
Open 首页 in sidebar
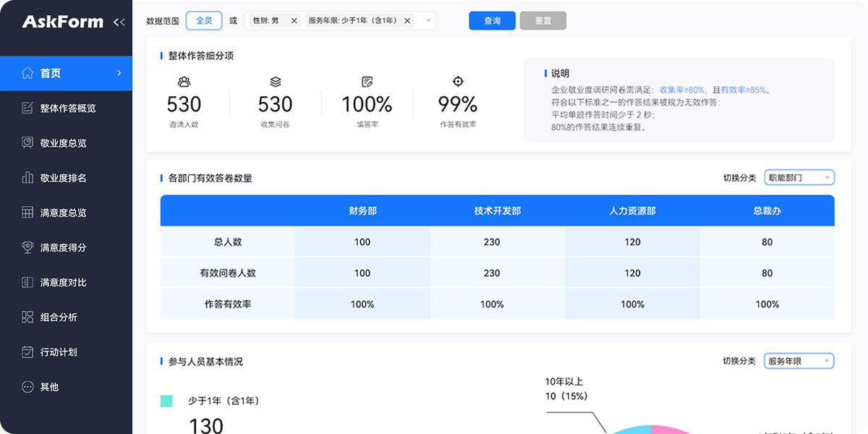[66, 73]
